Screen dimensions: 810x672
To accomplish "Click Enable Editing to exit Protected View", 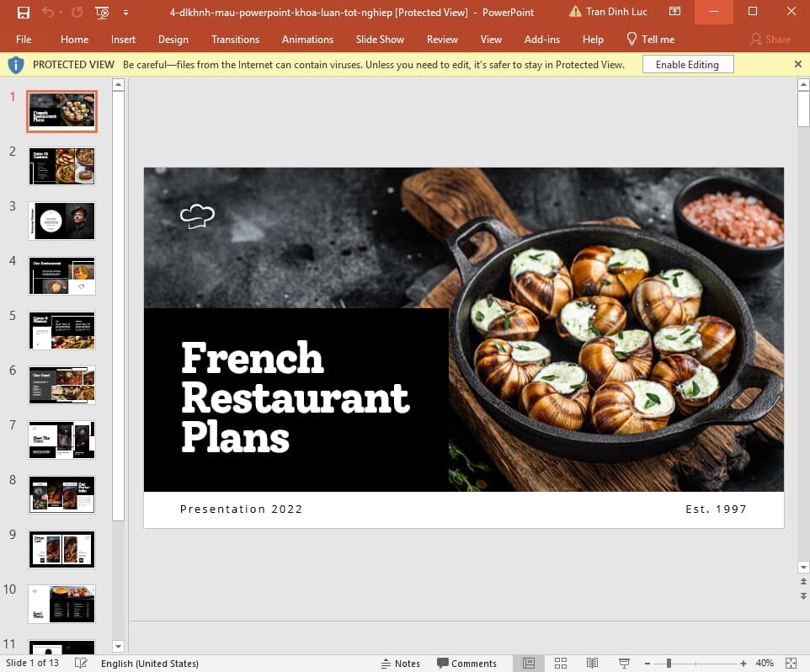I will (x=687, y=64).
